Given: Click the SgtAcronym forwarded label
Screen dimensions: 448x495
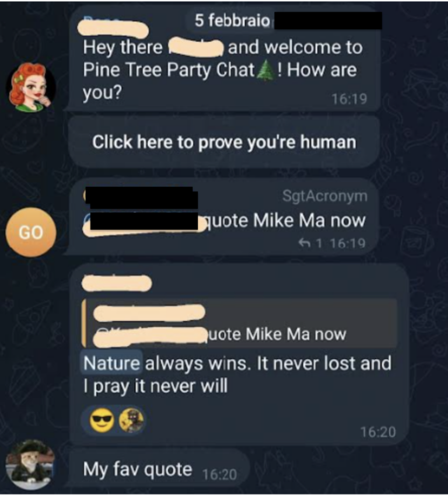Looking at the screenshot, I should [325, 196].
